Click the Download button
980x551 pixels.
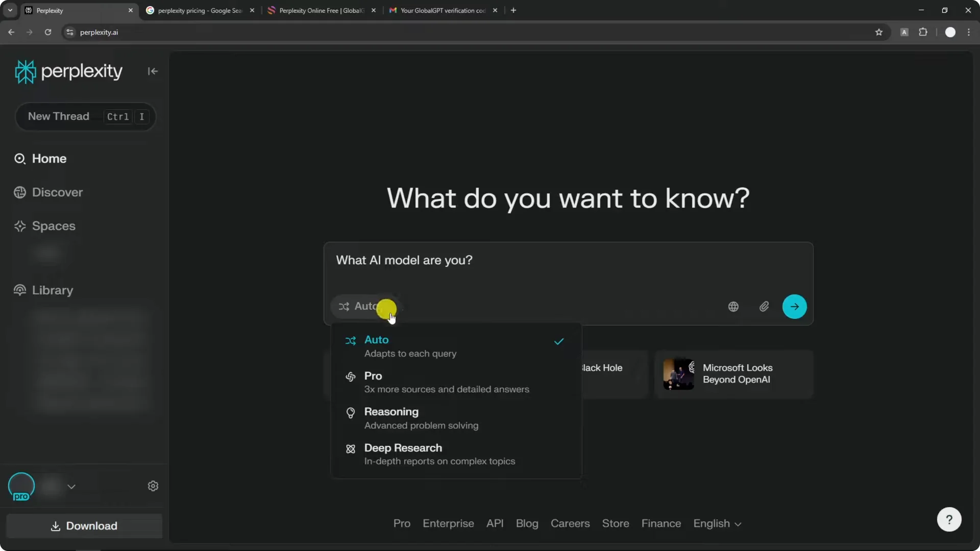point(84,526)
